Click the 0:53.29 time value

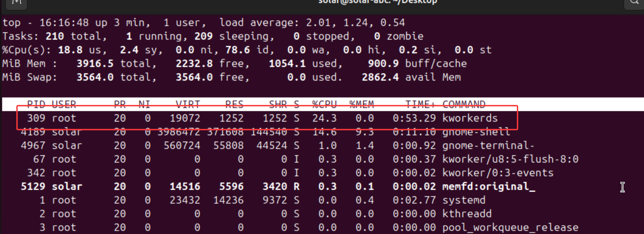pos(414,118)
